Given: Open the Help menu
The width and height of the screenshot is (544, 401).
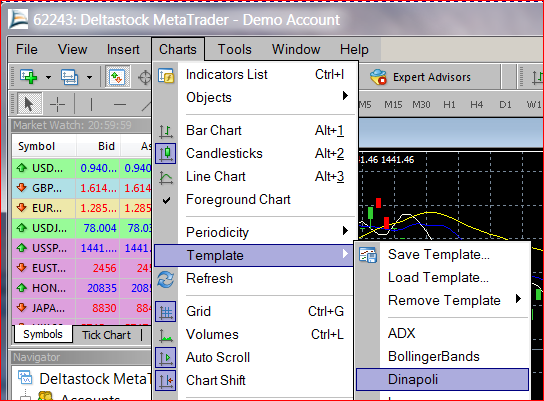Looking at the screenshot, I should (x=354, y=49).
